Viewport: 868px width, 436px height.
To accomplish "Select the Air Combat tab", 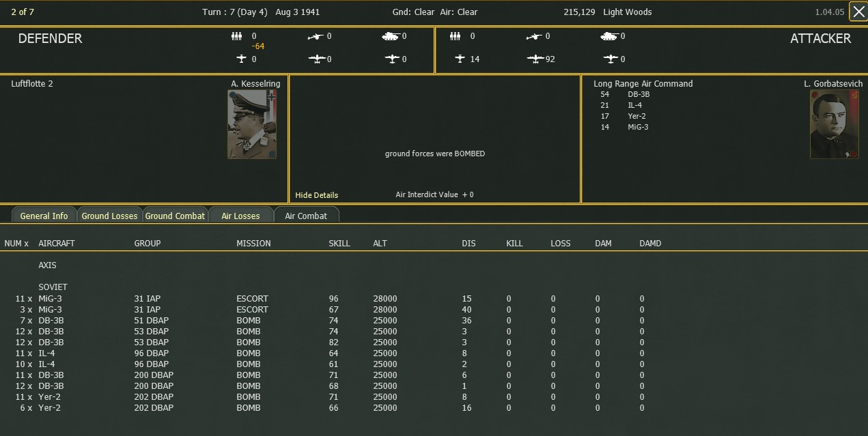I will click(306, 216).
